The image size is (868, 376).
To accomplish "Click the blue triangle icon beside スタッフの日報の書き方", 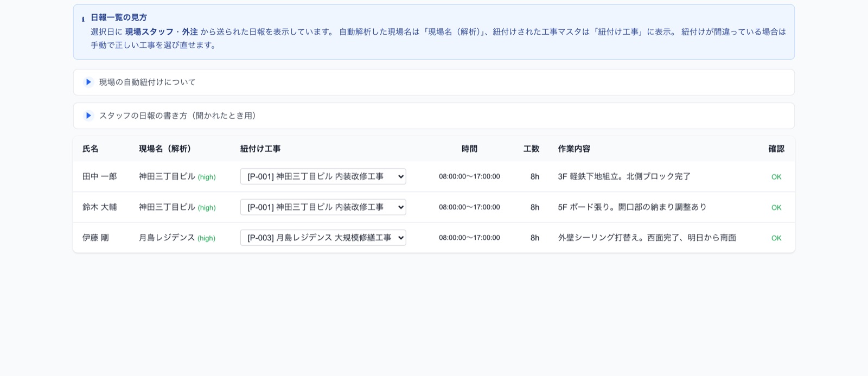I will 88,116.
